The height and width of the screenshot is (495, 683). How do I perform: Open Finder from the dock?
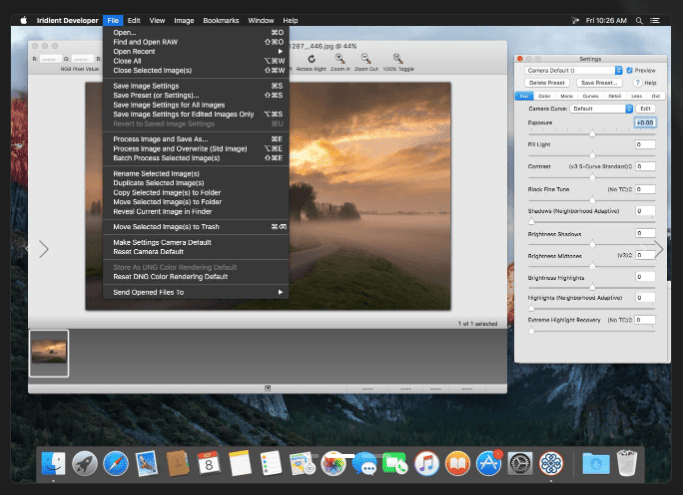pyautogui.click(x=53, y=463)
